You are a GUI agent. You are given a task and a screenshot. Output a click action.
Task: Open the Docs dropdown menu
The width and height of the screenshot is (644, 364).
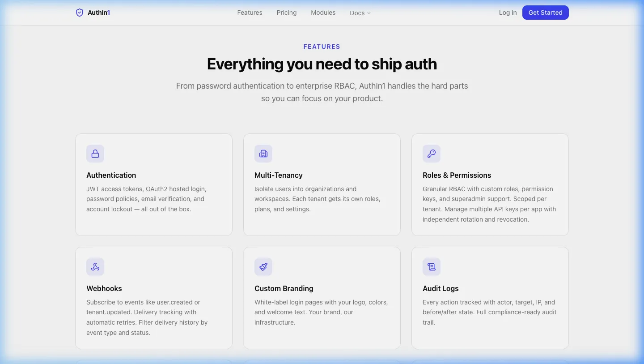point(360,13)
